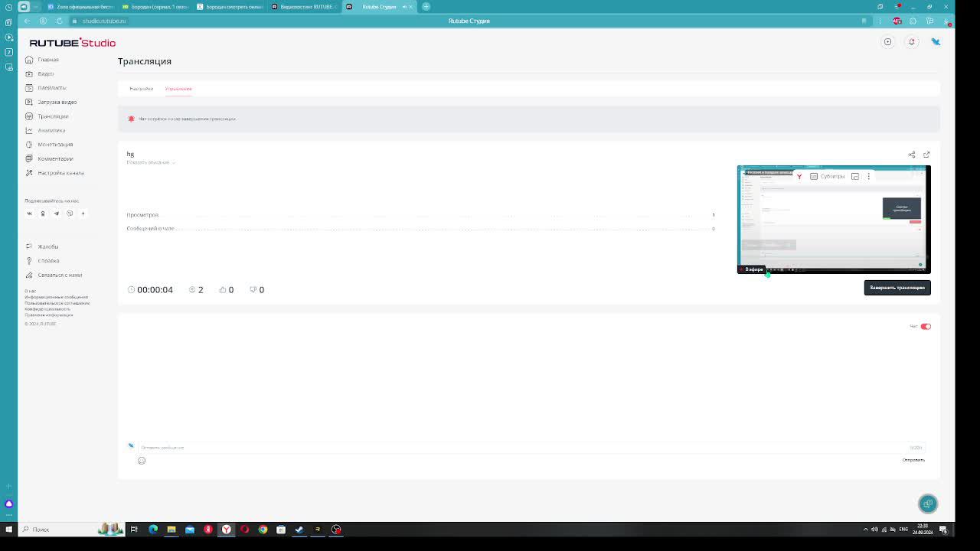Open Аналитика section
The image size is (980, 551).
click(51, 130)
